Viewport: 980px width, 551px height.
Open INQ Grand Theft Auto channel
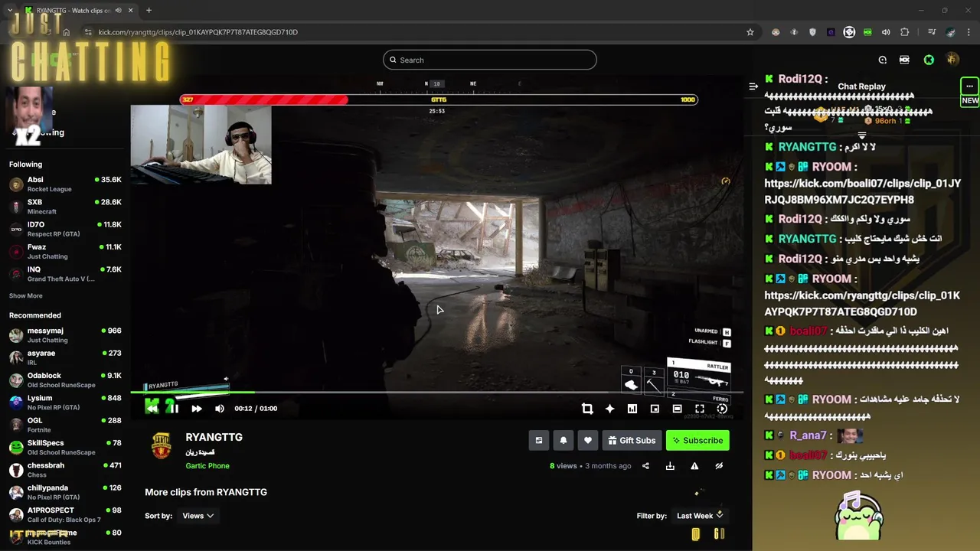coord(65,274)
